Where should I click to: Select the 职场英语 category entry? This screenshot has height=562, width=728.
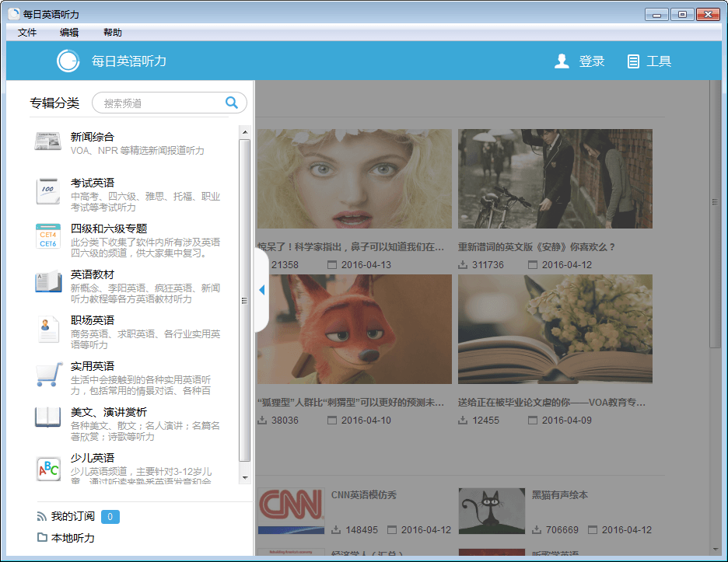(x=93, y=320)
